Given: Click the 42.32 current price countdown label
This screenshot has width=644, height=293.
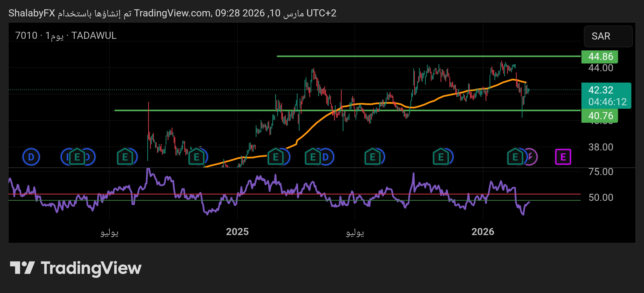Looking at the screenshot, I should pos(606,96).
